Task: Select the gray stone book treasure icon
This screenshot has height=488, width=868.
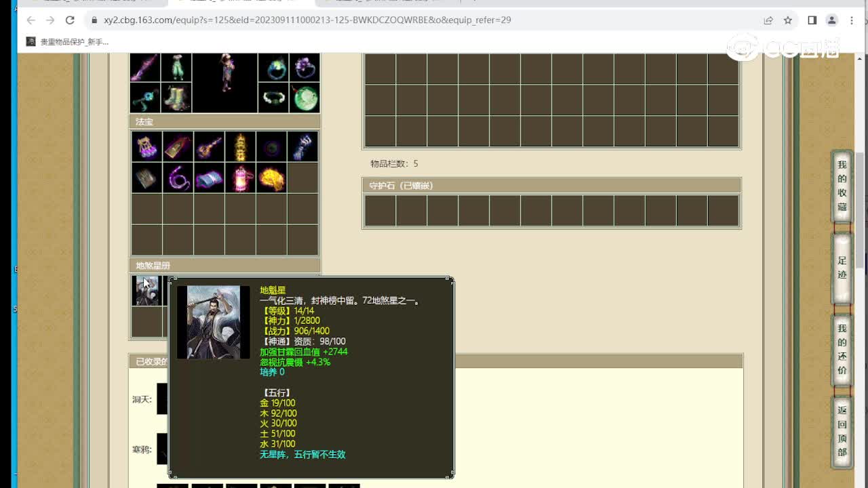Action: point(146,178)
